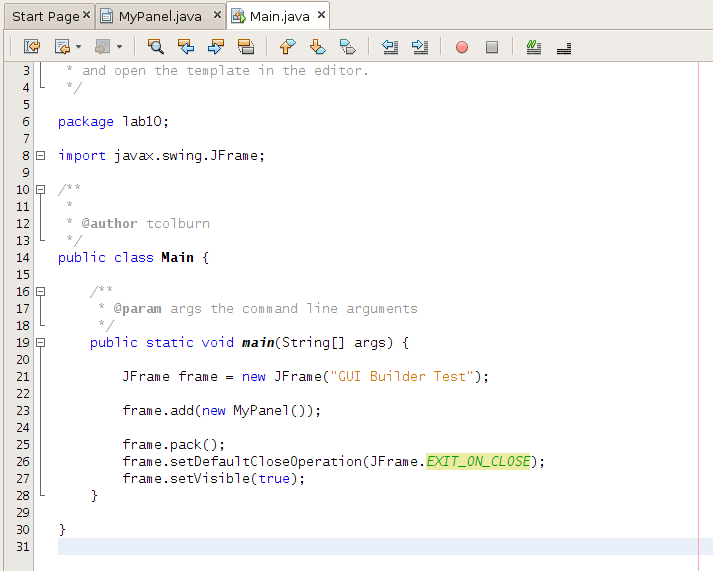713x571 pixels.
Task: Click "javax.swing.JFrame" import text
Action: coord(185,155)
